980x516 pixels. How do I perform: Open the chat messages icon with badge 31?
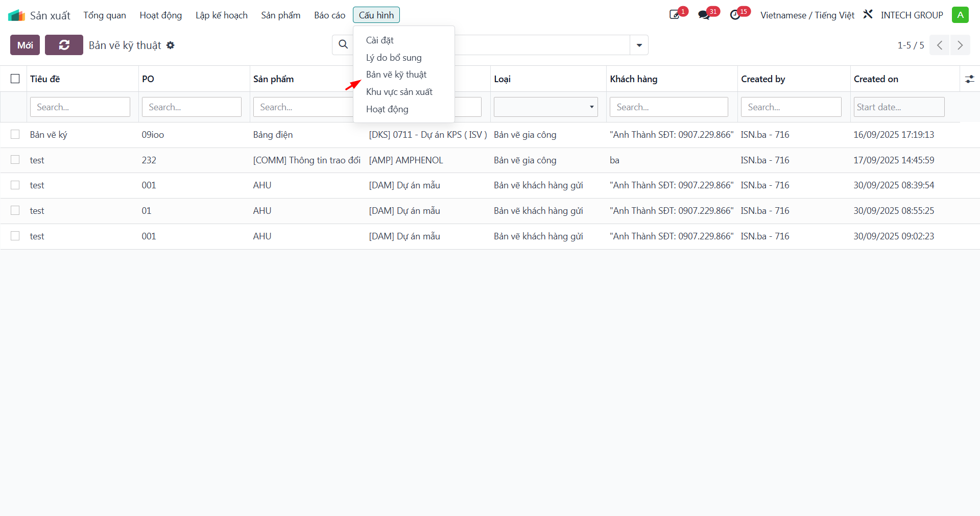pyautogui.click(x=705, y=15)
